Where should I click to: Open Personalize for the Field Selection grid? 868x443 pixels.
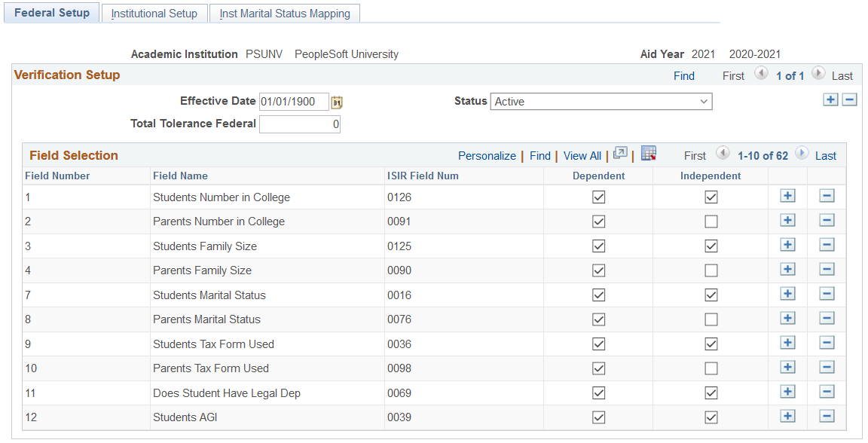coord(487,155)
